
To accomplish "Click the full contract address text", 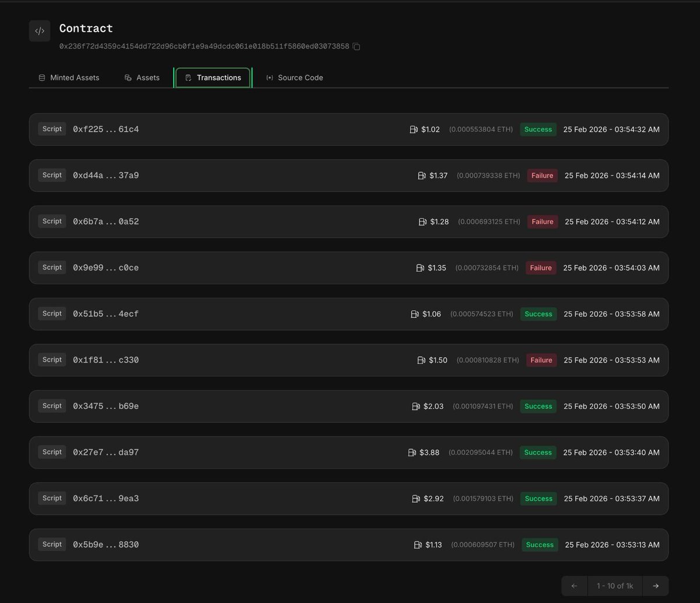I will (x=204, y=47).
